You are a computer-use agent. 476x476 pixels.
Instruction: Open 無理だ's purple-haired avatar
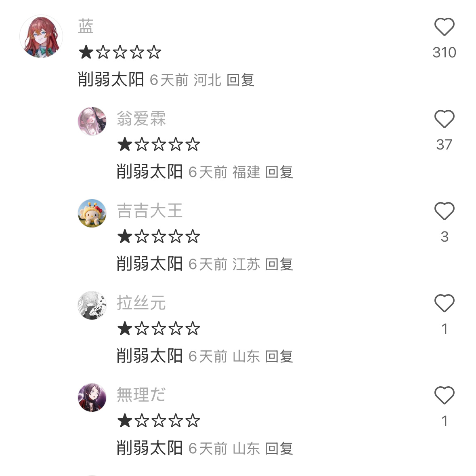coord(92,397)
